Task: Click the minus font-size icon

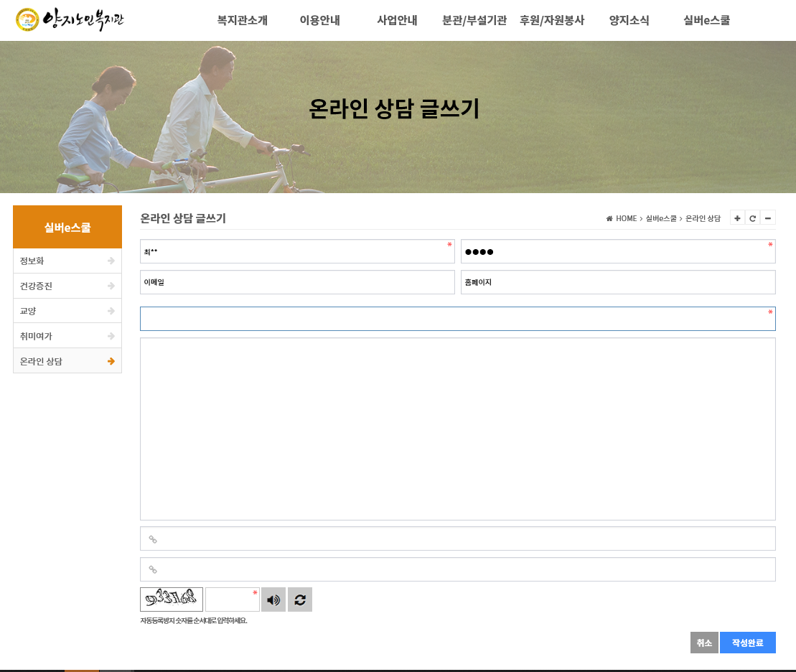Action: 767,218
